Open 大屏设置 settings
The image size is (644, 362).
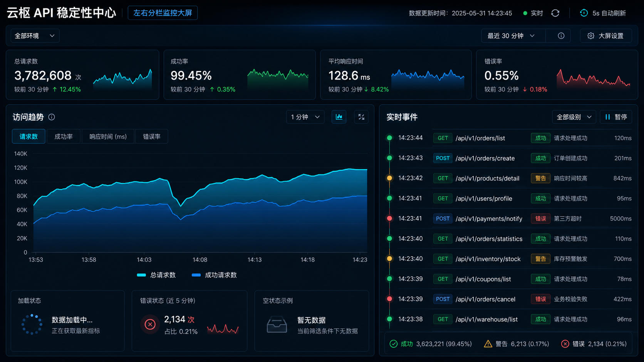point(606,36)
